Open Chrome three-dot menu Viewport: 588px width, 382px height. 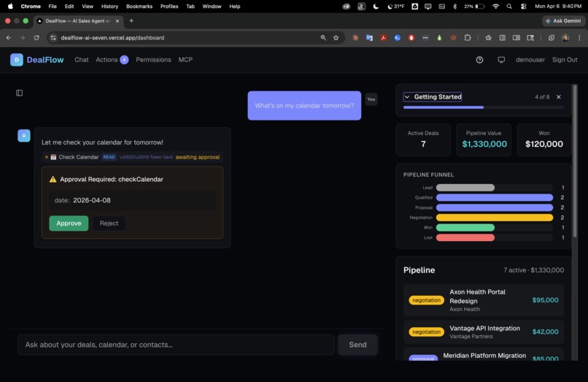coord(579,37)
